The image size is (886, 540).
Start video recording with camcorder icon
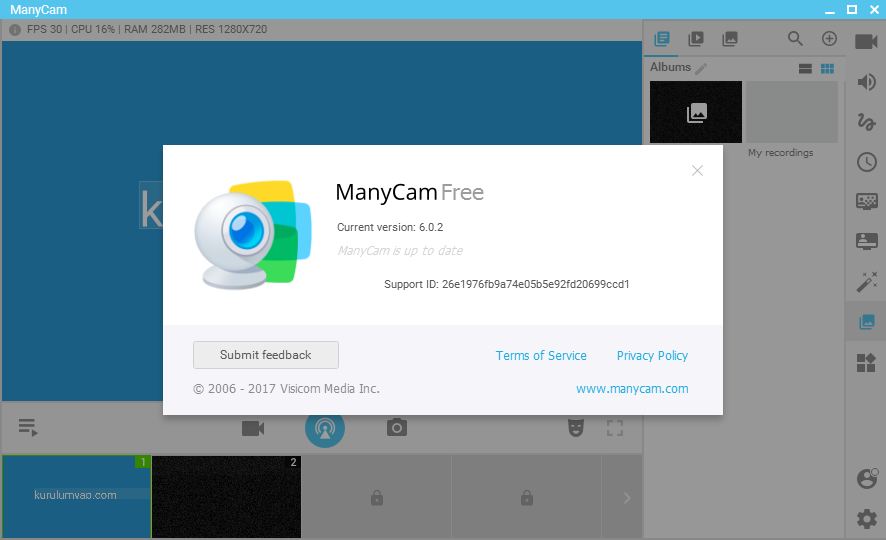click(253, 428)
